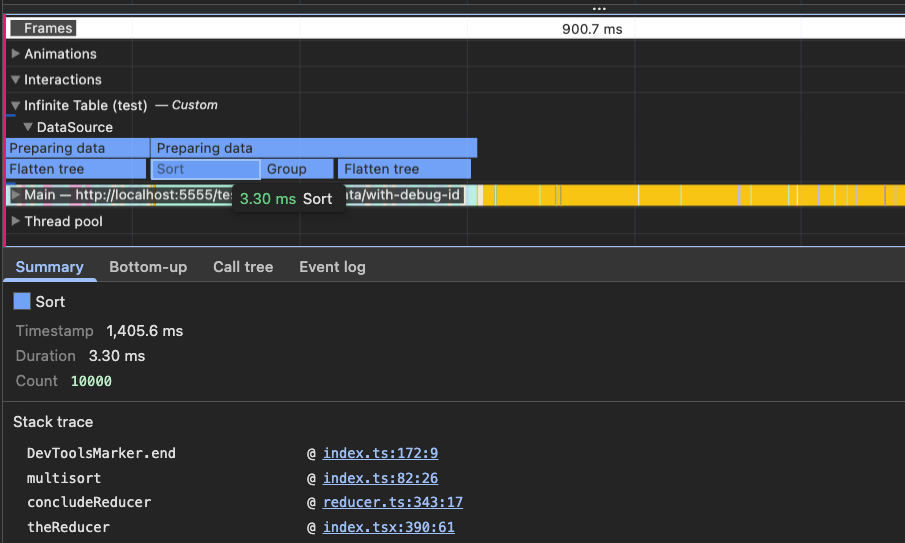Open the Call tree tab

[x=243, y=267]
